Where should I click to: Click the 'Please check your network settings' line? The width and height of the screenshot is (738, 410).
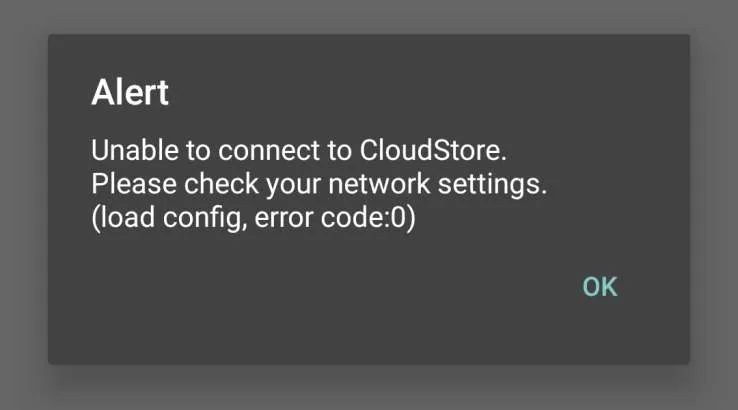320,185
